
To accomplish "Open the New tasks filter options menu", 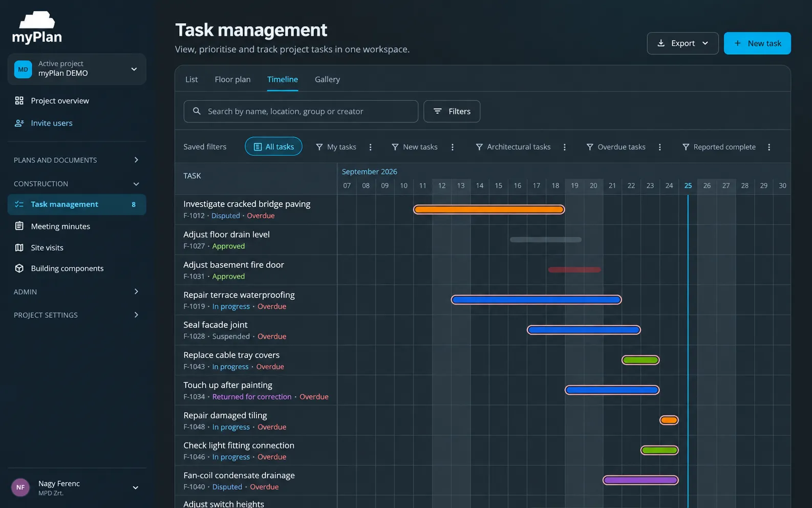I will (x=452, y=147).
